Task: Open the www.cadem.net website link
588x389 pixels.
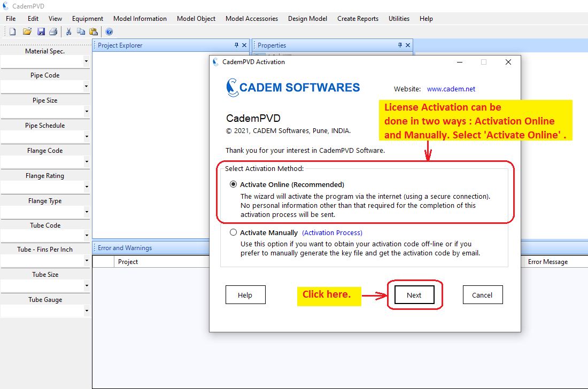Action: pos(451,89)
